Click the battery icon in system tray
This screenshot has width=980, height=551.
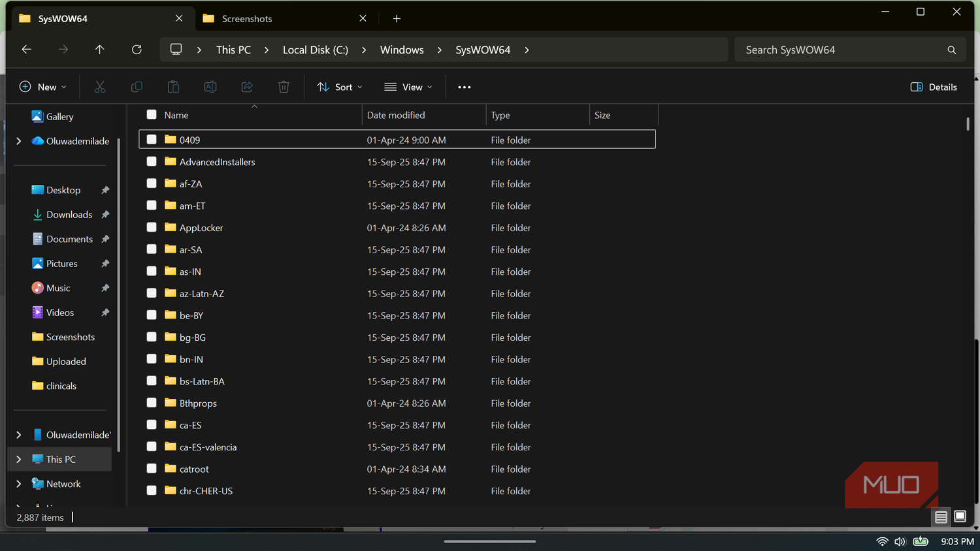[x=921, y=541]
